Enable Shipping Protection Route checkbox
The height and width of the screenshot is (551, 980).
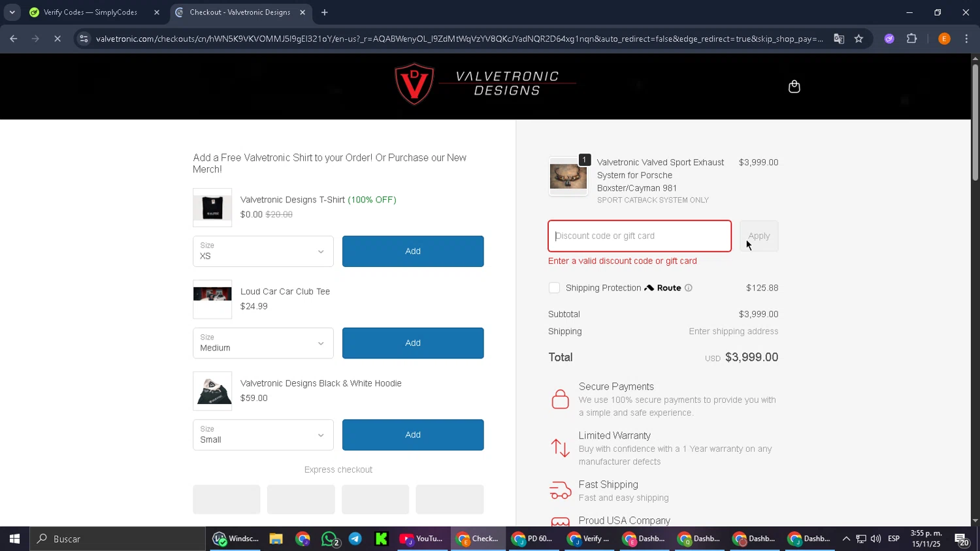pos(554,288)
